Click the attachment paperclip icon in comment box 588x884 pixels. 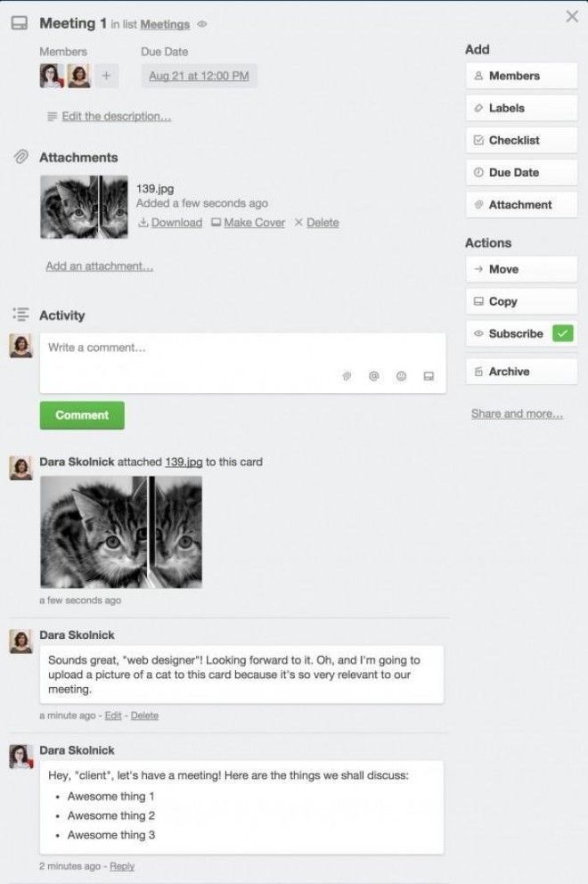point(347,376)
